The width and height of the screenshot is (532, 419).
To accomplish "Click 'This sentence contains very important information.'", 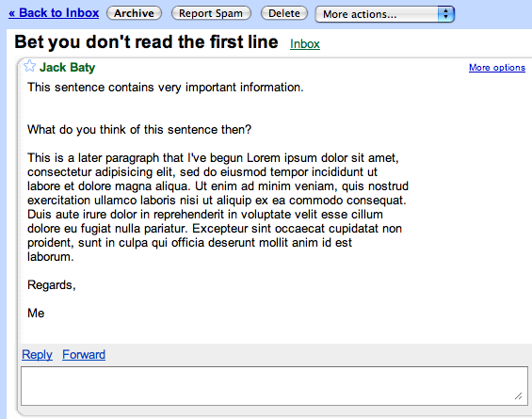I will click(x=165, y=88).
